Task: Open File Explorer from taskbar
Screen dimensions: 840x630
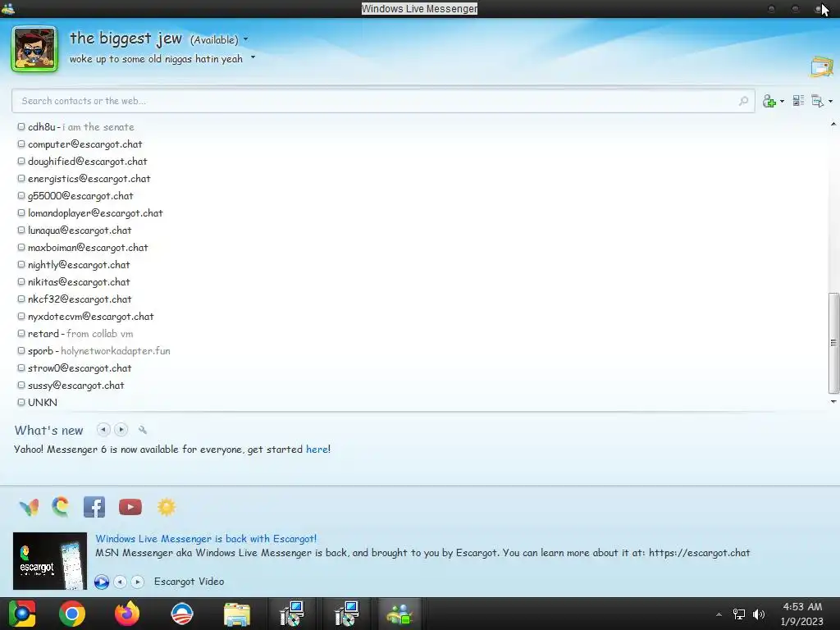Action: click(237, 614)
